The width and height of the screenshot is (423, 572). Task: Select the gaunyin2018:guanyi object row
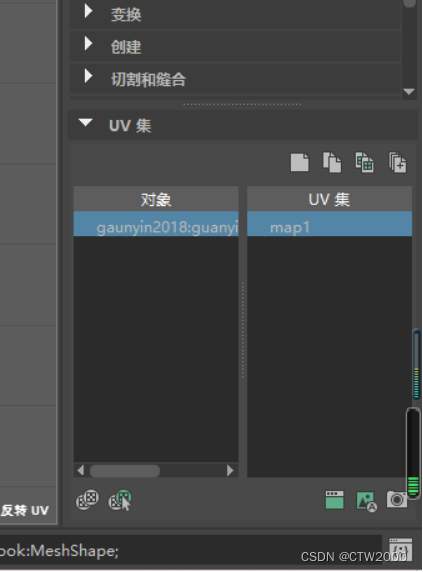pos(156,224)
